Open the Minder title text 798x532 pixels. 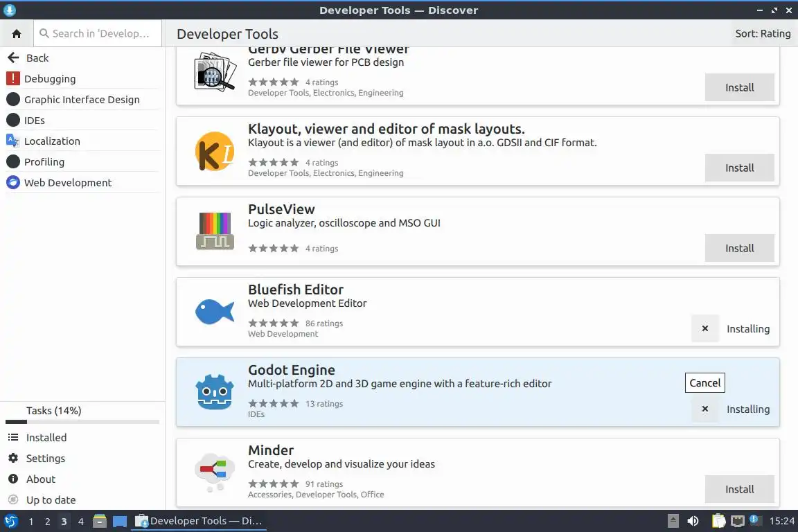point(271,450)
